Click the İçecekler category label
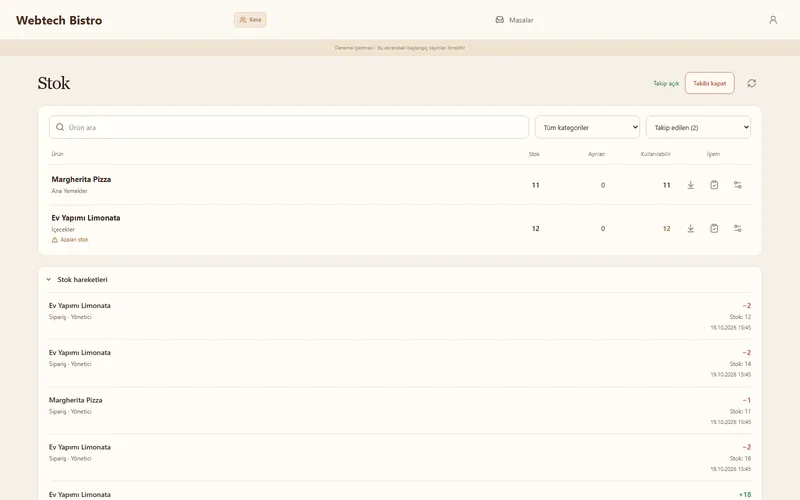The height and width of the screenshot is (500, 800). pyautogui.click(x=63, y=230)
